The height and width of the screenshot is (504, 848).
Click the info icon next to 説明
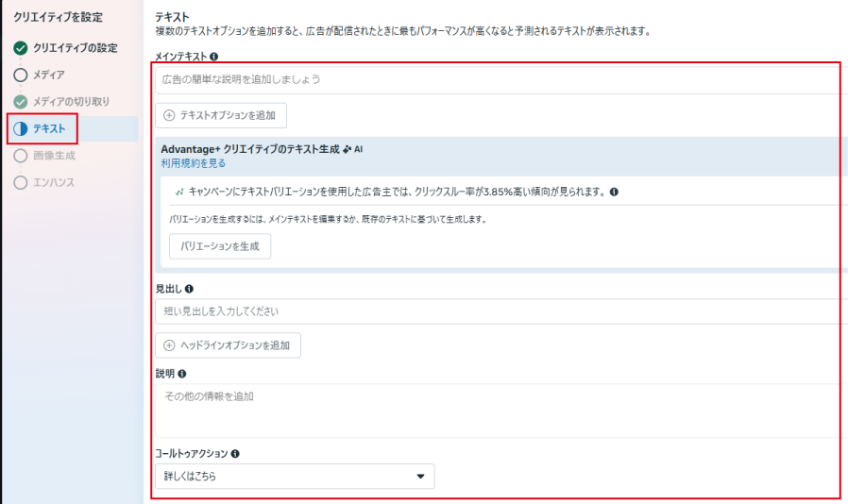182,374
